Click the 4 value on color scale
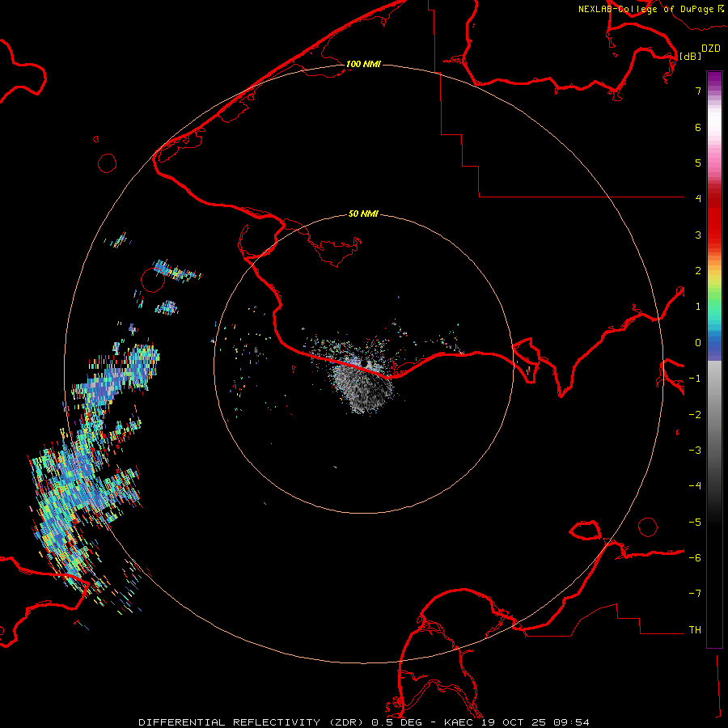 [698, 199]
